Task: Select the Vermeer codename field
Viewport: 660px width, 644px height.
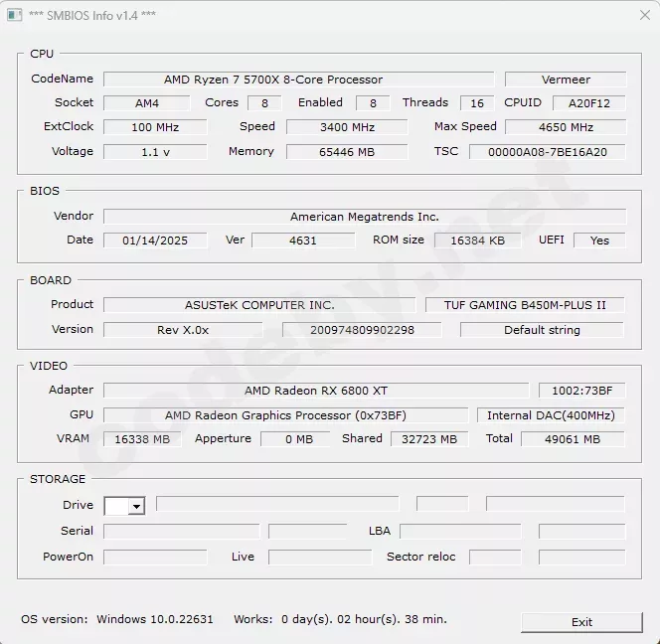Action: 566,80
